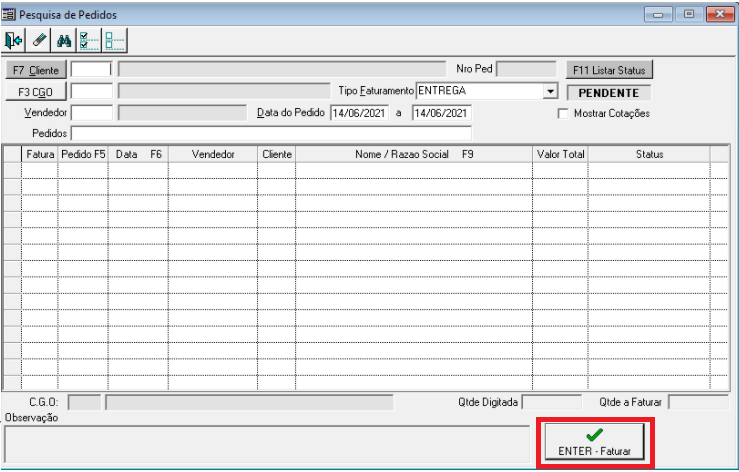Click the eraser clear-fields toolbar icon
The image size is (739, 472).
point(39,41)
